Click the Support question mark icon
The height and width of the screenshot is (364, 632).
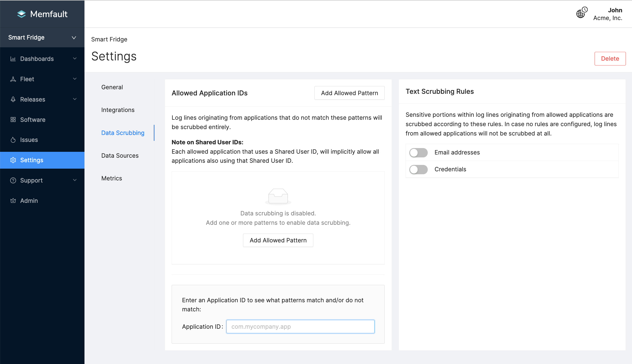(13, 180)
